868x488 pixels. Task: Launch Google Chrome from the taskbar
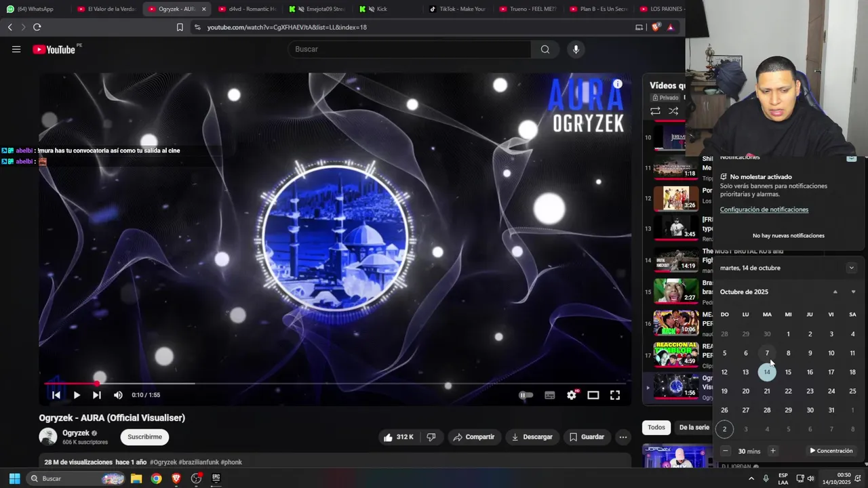tap(156, 479)
